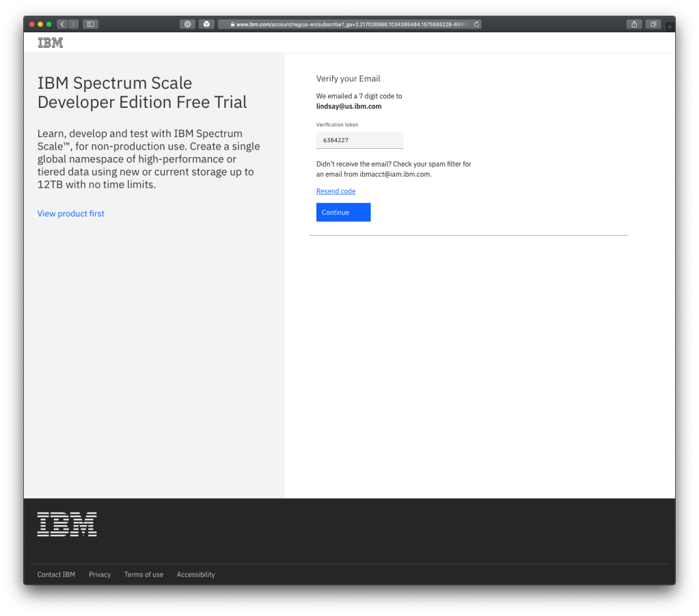Open the Safari sidebar icon

coord(91,23)
